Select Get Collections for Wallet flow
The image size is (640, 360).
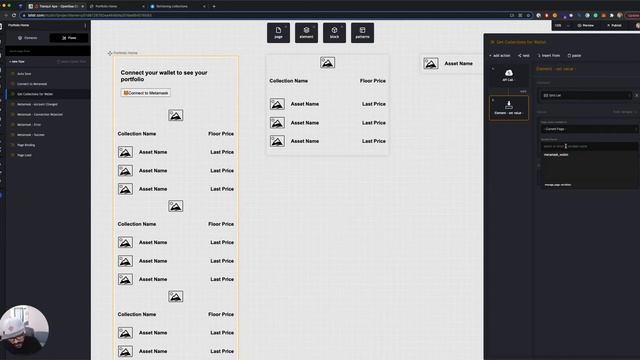tap(48, 94)
